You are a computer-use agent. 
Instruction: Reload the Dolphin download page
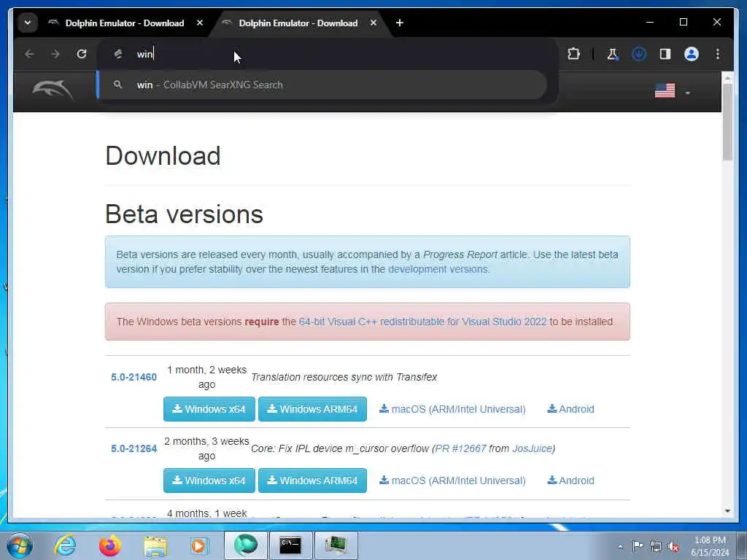point(82,54)
